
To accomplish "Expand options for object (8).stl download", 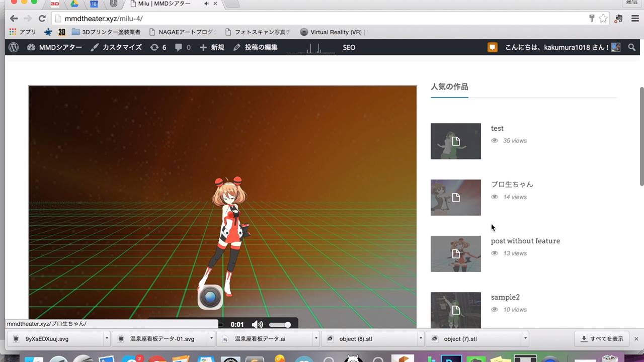I will coord(421,339).
